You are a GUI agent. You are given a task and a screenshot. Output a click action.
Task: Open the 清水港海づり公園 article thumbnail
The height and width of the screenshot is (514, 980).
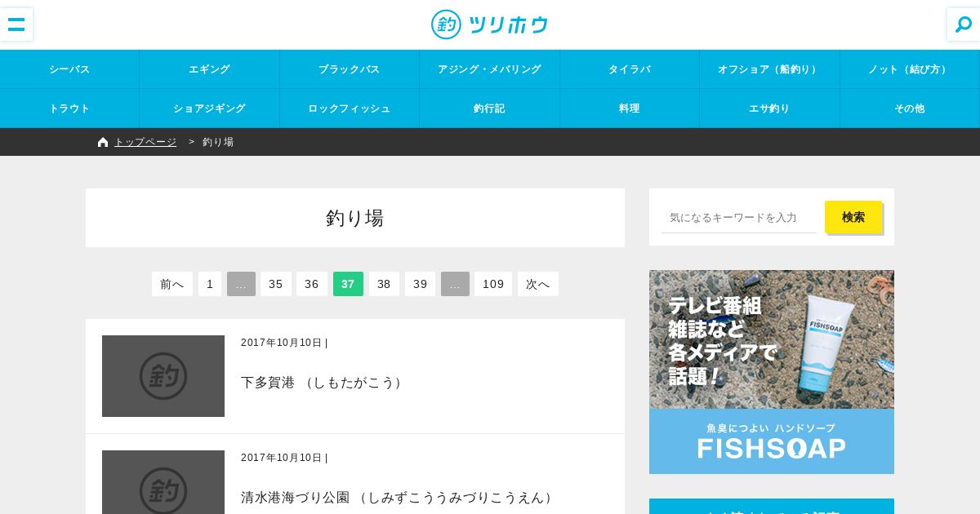[163, 482]
